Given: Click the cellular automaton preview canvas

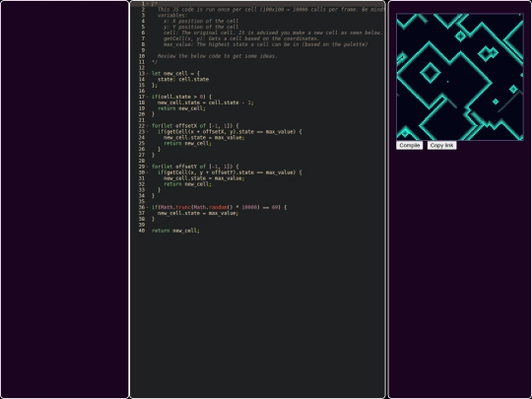Looking at the screenshot, I should [460, 77].
